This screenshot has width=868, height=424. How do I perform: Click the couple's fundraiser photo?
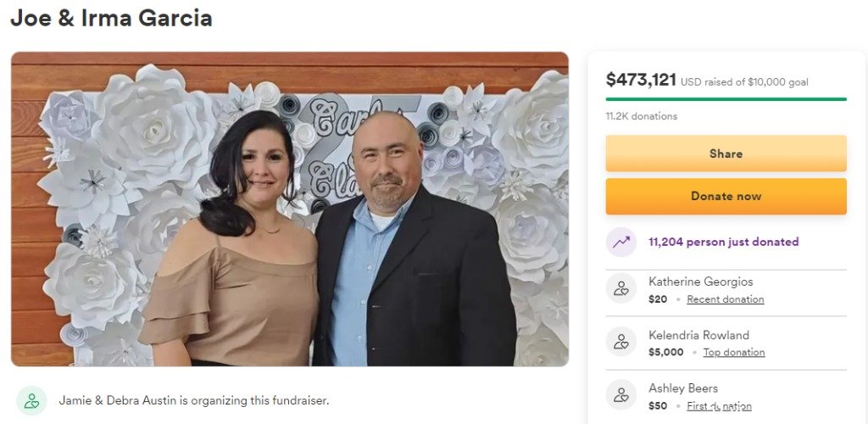pos(290,209)
